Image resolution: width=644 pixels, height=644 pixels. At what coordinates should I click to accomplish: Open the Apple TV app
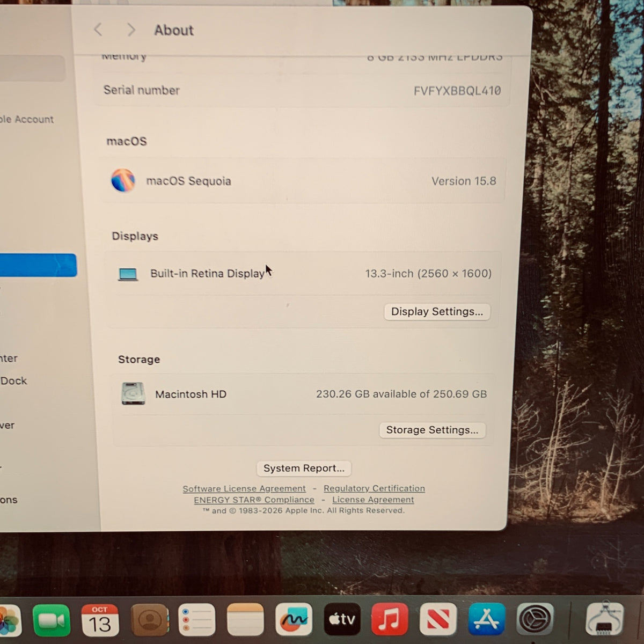(x=342, y=620)
